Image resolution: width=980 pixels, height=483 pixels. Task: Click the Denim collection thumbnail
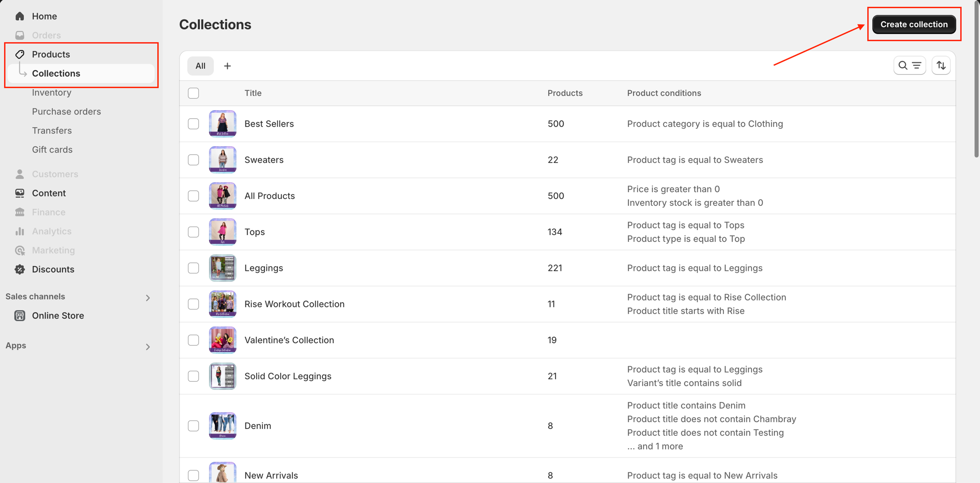click(222, 426)
